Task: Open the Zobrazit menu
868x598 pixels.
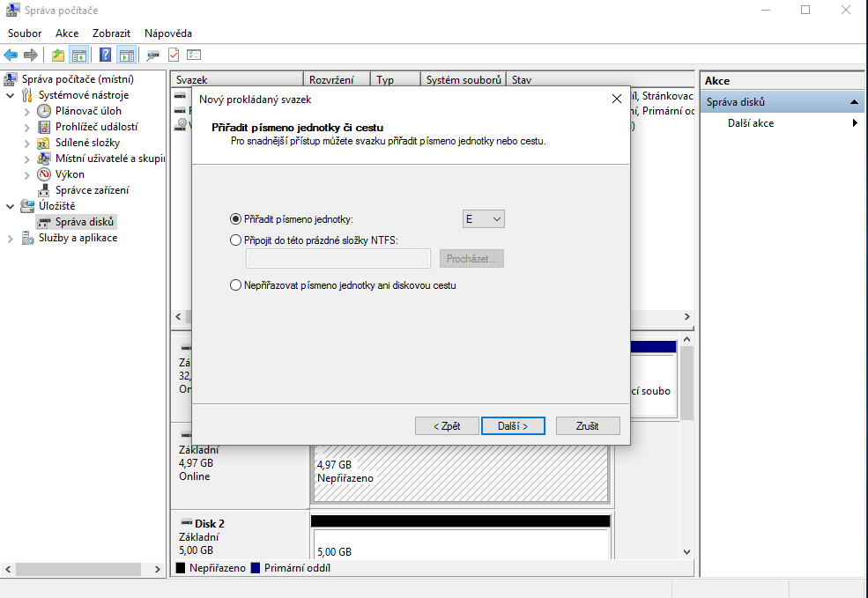Action: point(111,33)
